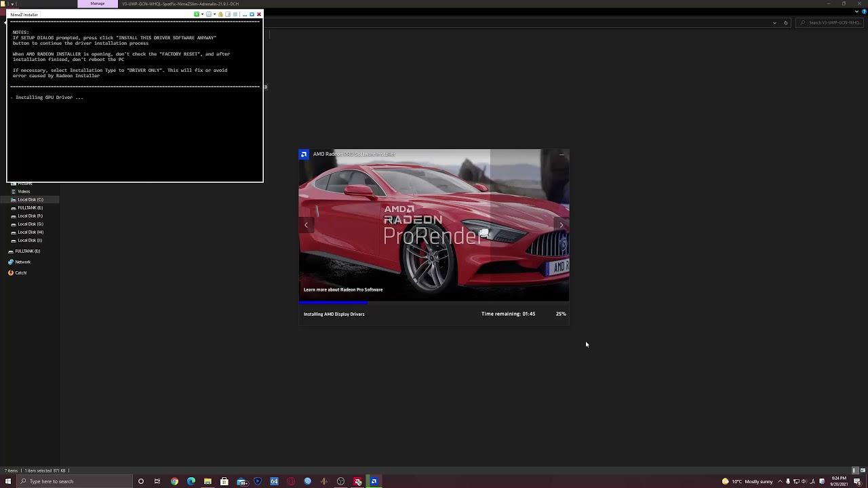Open the blue shield app on taskbar

[x=258, y=481]
